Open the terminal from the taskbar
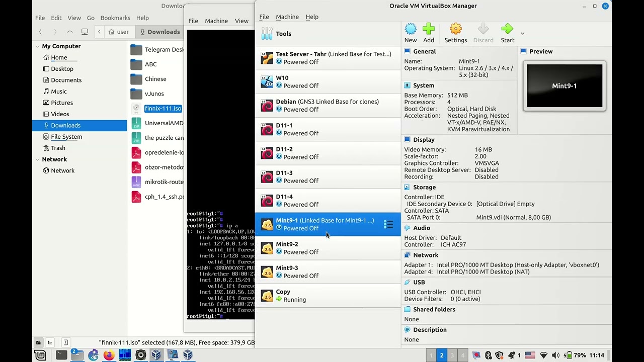The image size is (644, 362). (x=61, y=355)
